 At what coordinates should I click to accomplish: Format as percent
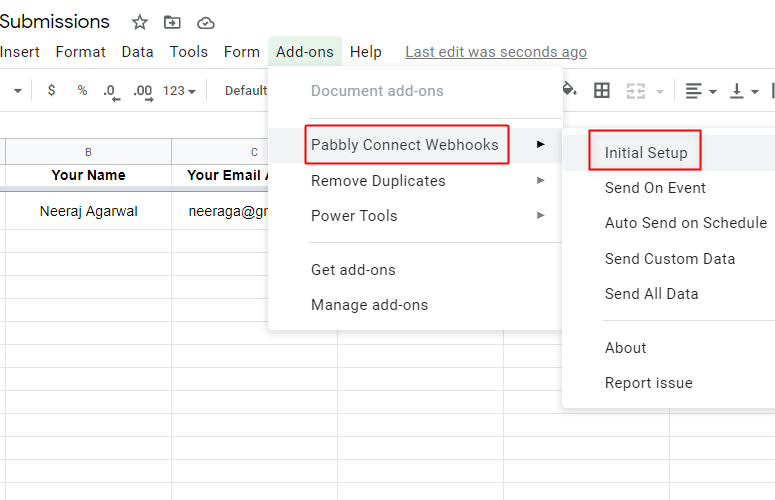pyautogui.click(x=82, y=90)
